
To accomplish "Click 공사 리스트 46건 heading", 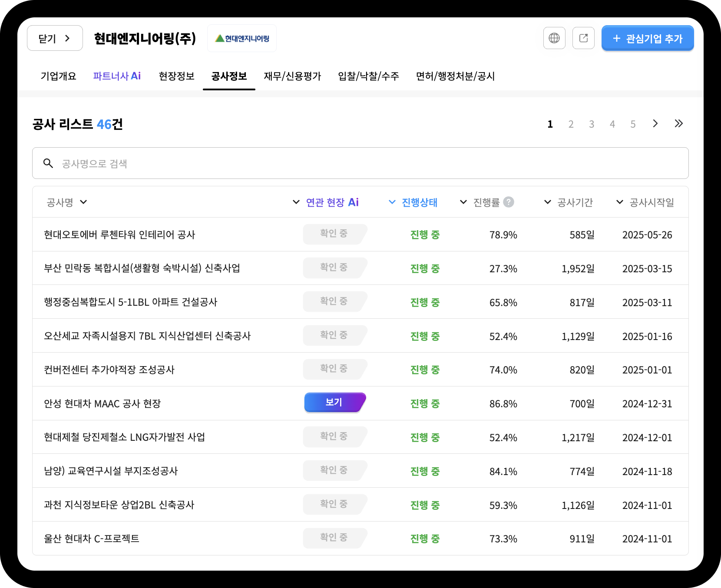I will tap(77, 124).
